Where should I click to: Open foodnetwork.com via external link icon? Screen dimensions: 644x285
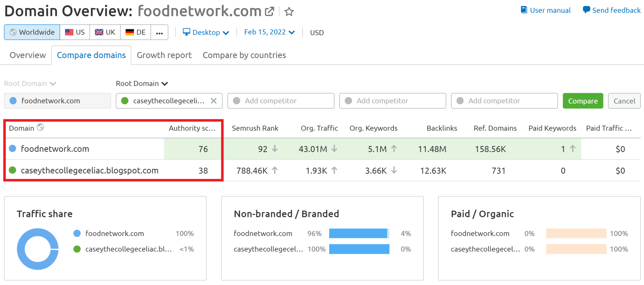(269, 11)
